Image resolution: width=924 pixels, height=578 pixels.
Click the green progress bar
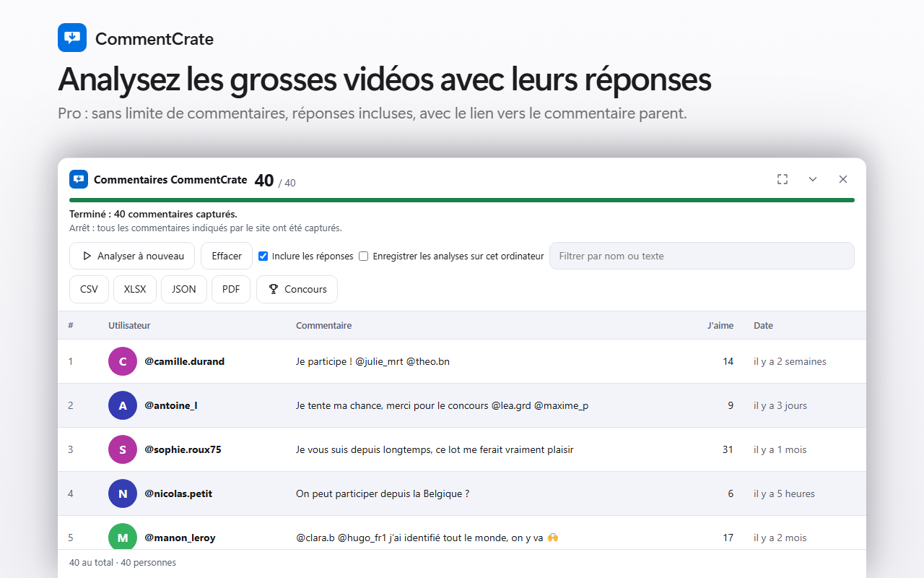(x=462, y=200)
